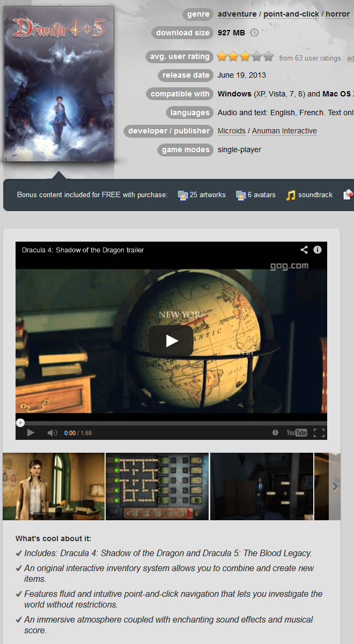Click the Watch Later clock icon in player
This screenshot has height=644, width=354.
pos(275,433)
